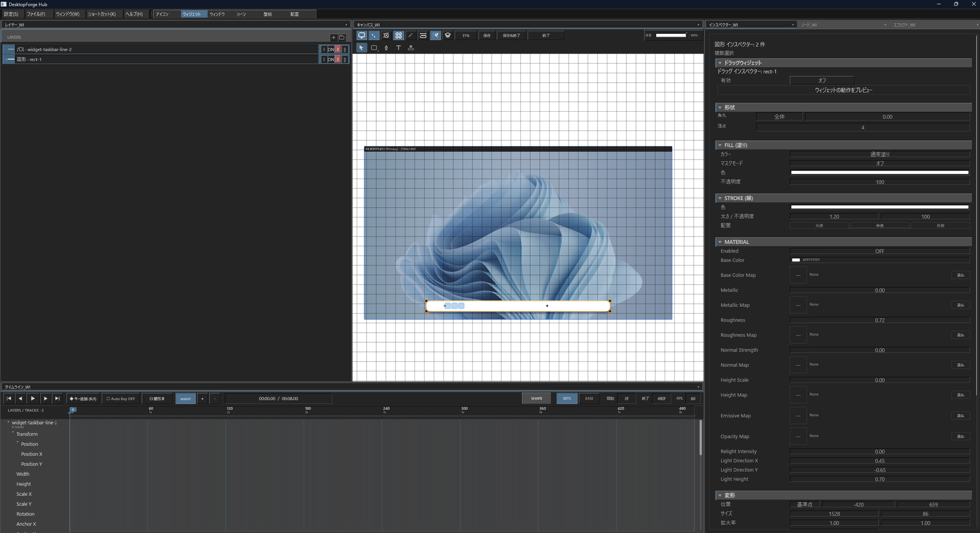The height and width of the screenshot is (533, 980).
Task: Click the 保存&終了 button
Action: tap(511, 35)
